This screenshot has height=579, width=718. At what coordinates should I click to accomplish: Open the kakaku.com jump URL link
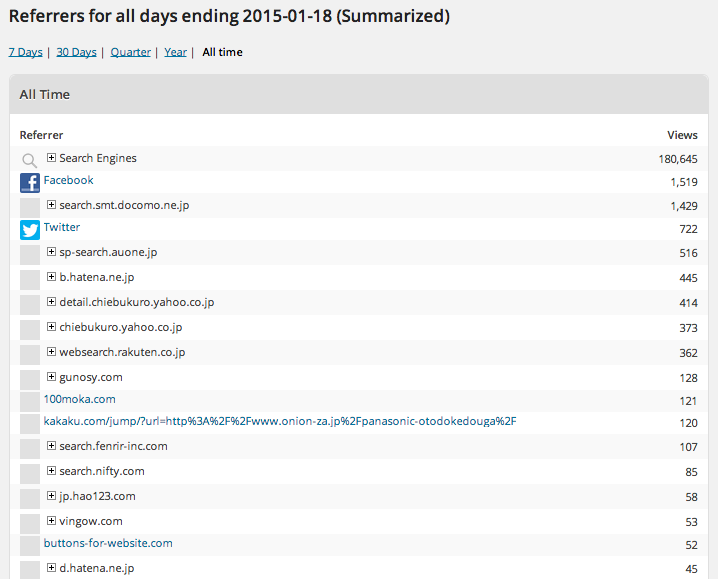[x=280, y=421]
